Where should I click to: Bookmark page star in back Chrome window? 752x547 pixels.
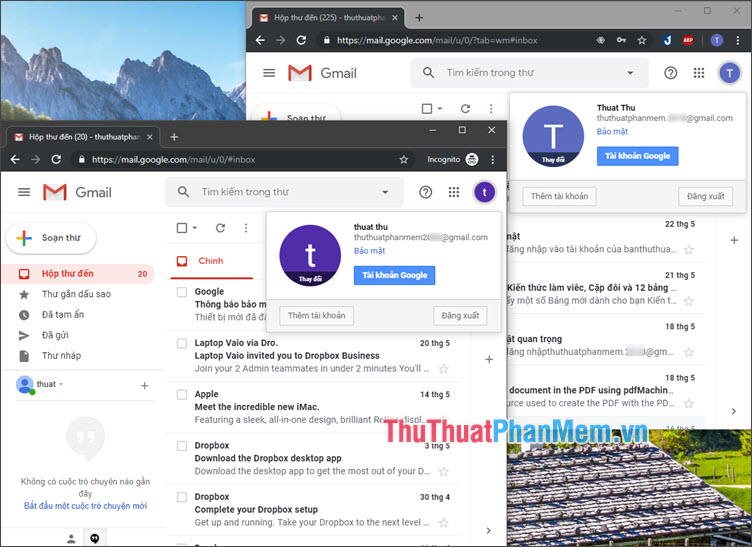642,40
